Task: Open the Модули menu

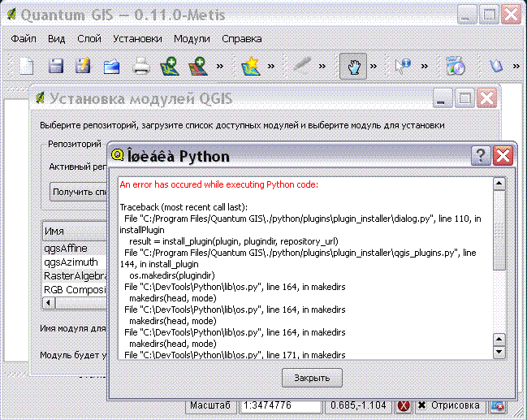Action: [x=192, y=38]
